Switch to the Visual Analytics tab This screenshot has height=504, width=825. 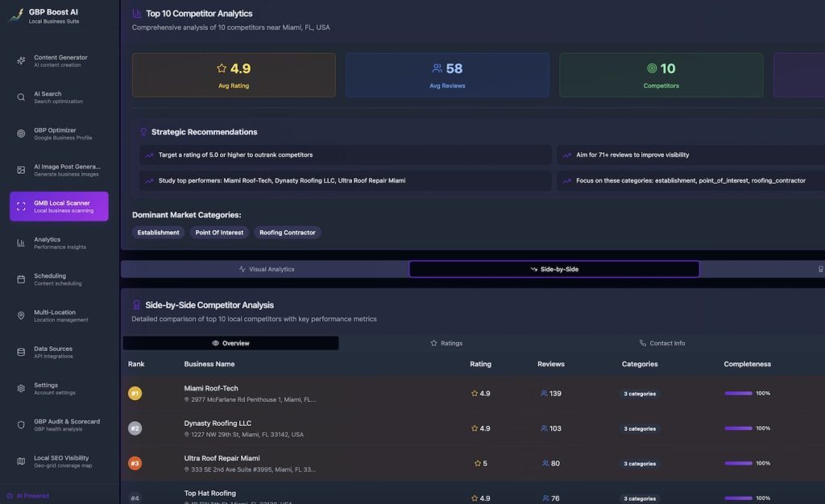(266, 269)
